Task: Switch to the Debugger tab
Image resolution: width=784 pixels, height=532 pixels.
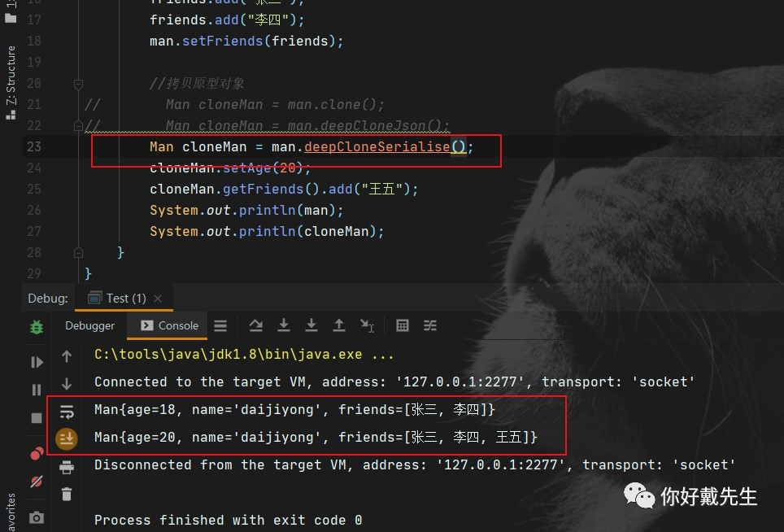Action: [x=89, y=325]
